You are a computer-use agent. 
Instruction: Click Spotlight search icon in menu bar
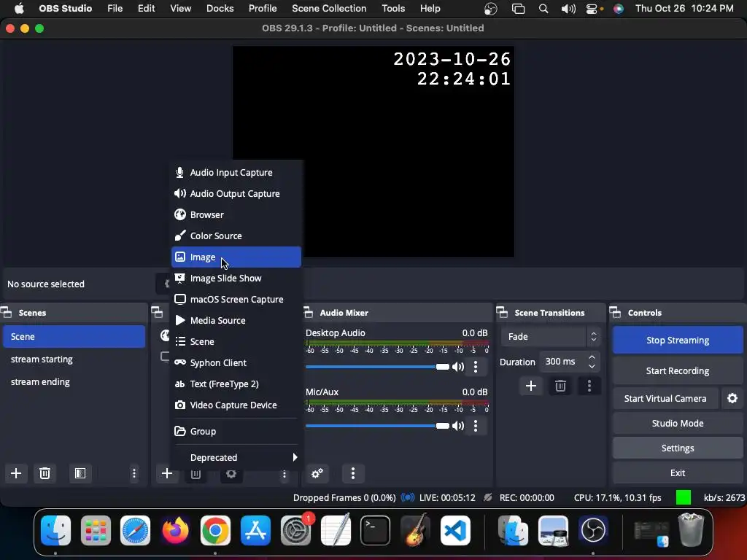click(x=543, y=9)
